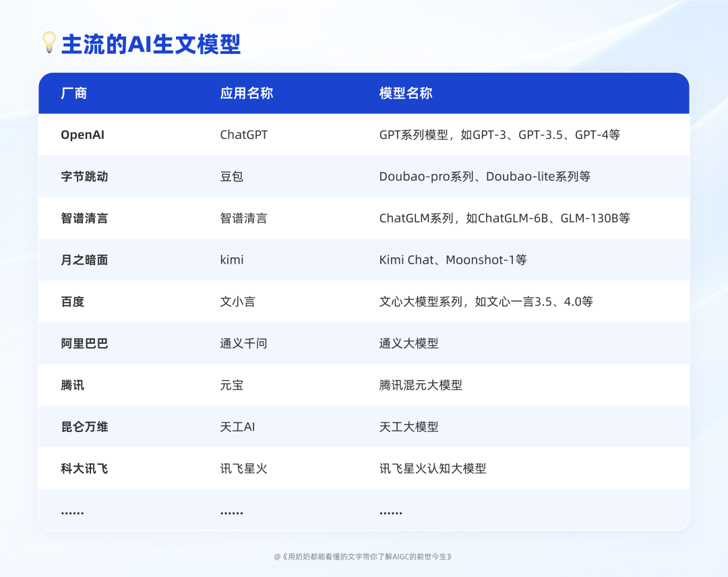Click the 文心大模型系列 model cell
Viewport: 728px width, 577px height.
coord(486,302)
